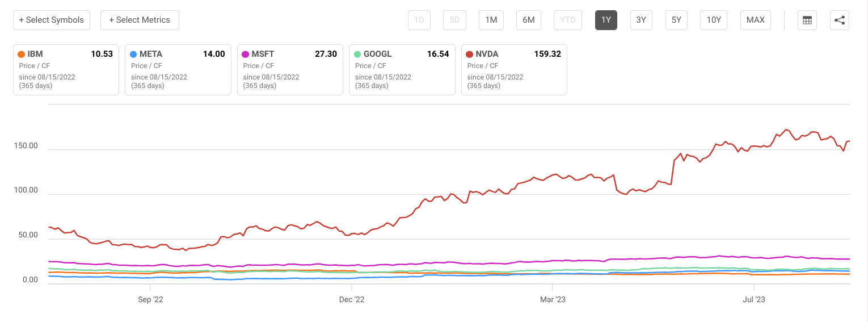
Task: Open the Select Symbols picker
Action: [x=52, y=20]
